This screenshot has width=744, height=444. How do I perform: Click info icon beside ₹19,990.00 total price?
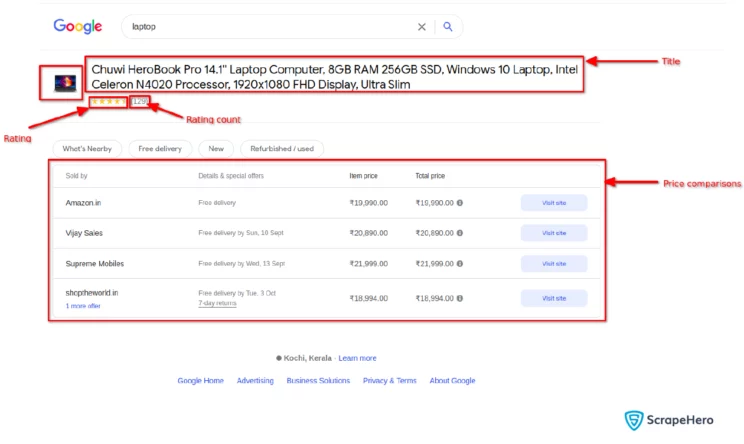[x=460, y=203]
